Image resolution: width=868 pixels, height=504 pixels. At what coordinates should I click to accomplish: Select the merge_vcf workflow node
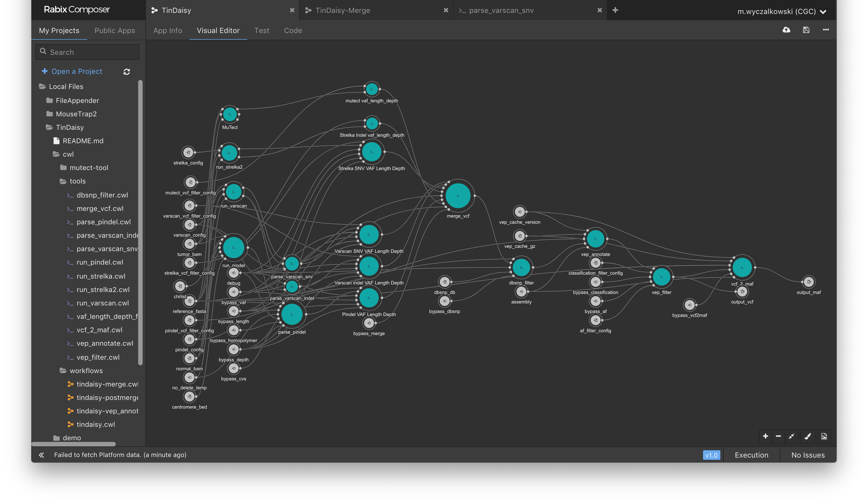pos(458,196)
